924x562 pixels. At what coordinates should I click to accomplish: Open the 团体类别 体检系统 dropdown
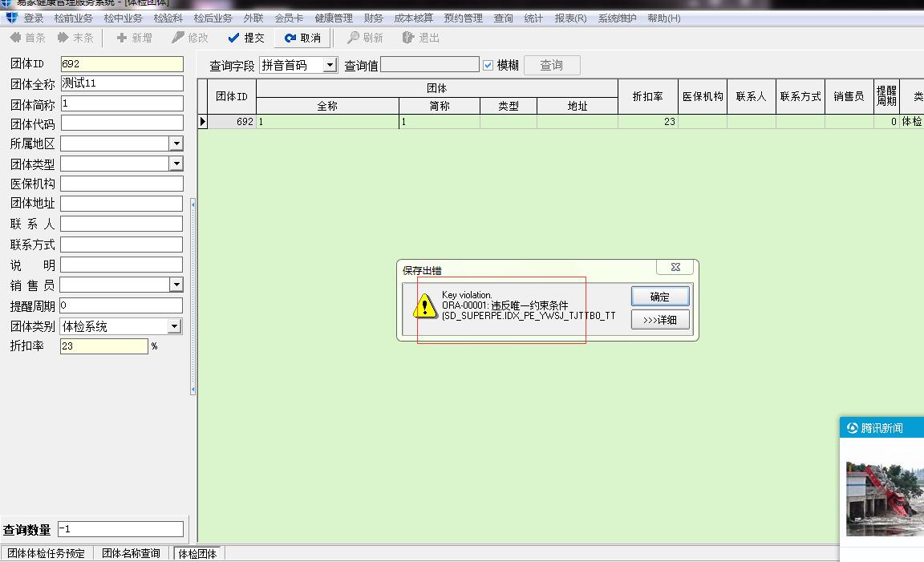pyautogui.click(x=174, y=325)
